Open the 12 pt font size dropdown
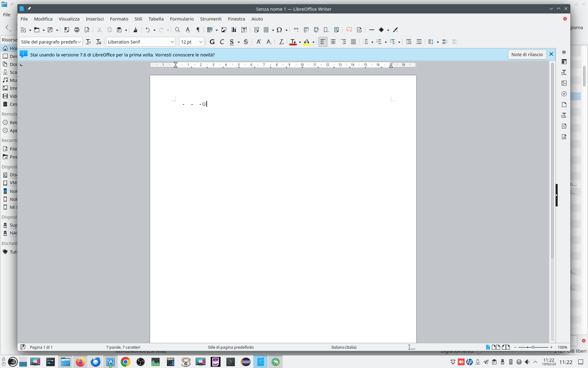The image size is (588, 368). pos(201,42)
